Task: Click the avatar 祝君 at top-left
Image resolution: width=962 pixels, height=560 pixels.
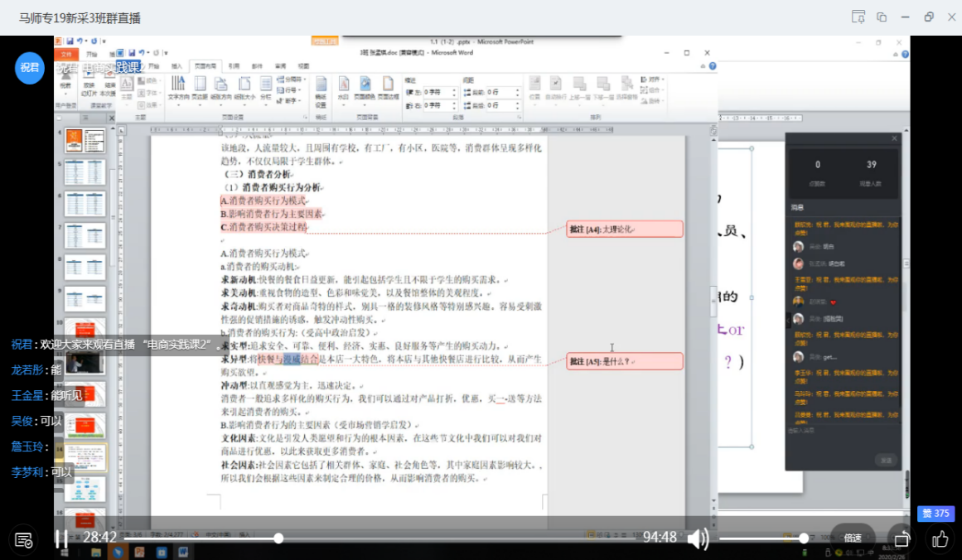Action: click(30, 67)
